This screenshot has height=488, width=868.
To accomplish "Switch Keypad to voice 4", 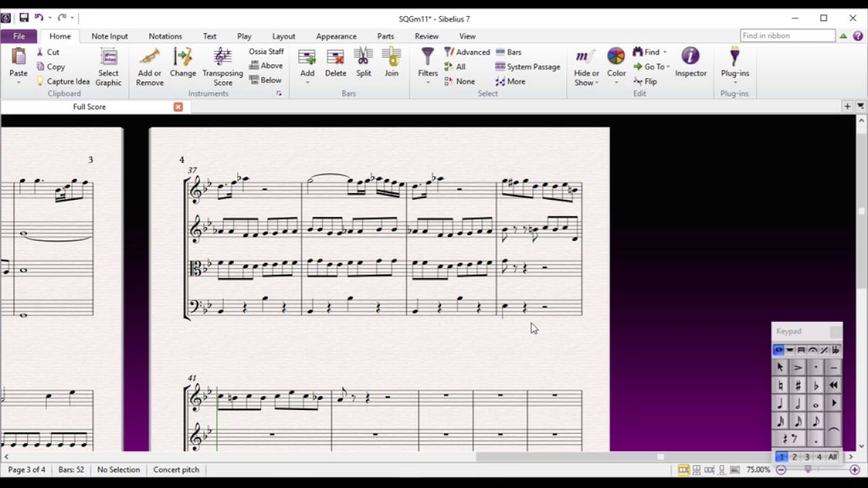I will coord(819,457).
